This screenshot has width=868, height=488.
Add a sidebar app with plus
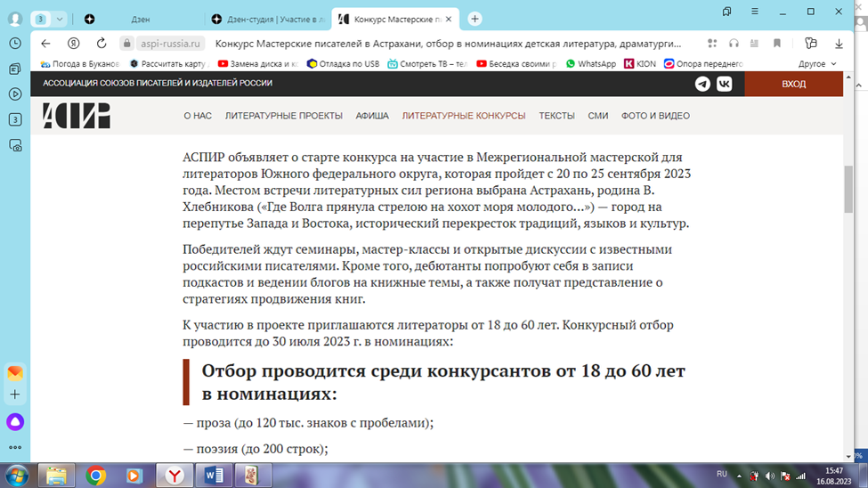pyautogui.click(x=15, y=394)
